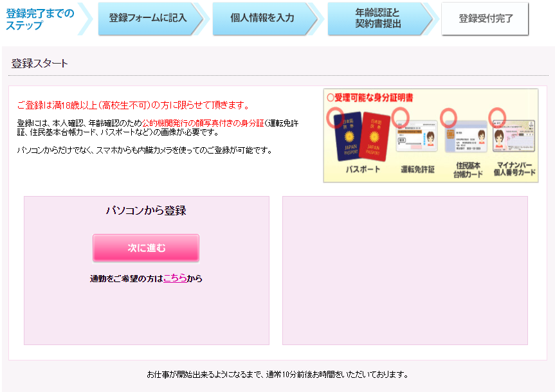Select the 年齢認証と契約書提出 step

tap(378, 18)
